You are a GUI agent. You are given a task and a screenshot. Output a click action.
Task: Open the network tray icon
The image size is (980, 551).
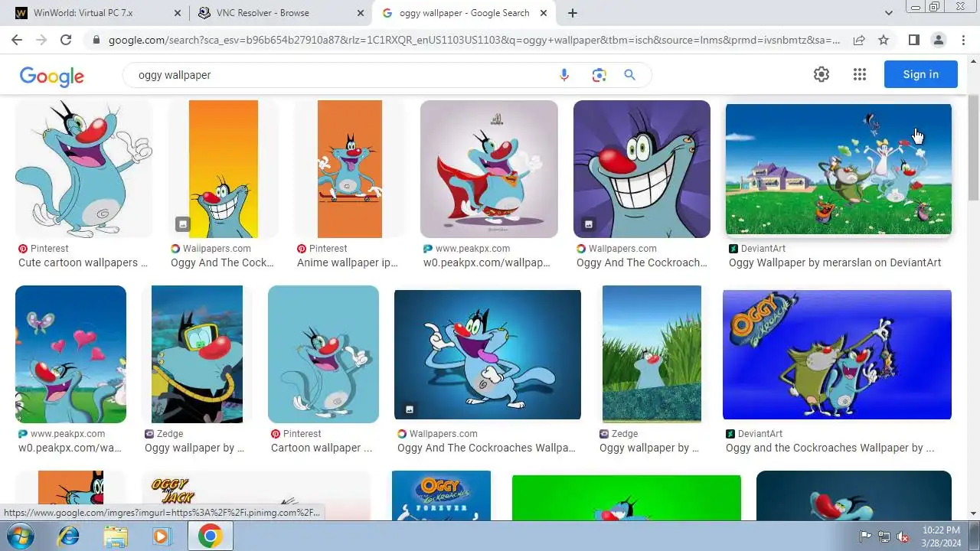click(884, 536)
